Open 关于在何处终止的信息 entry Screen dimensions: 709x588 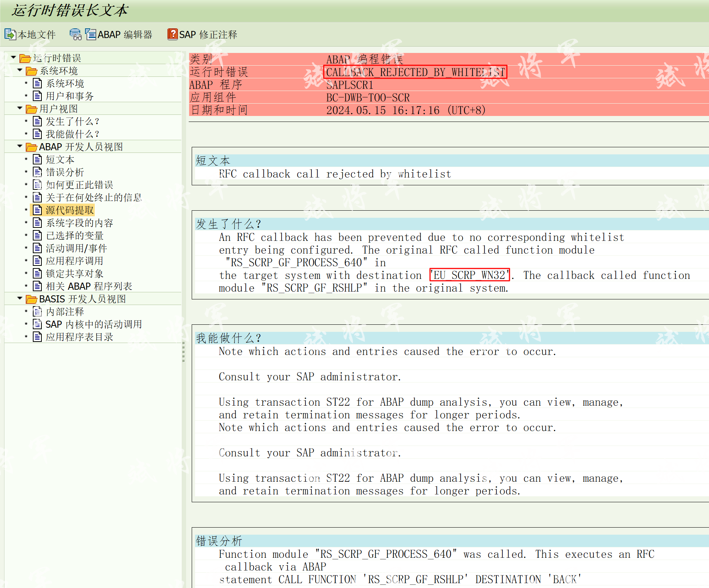click(x=94, y=198)
